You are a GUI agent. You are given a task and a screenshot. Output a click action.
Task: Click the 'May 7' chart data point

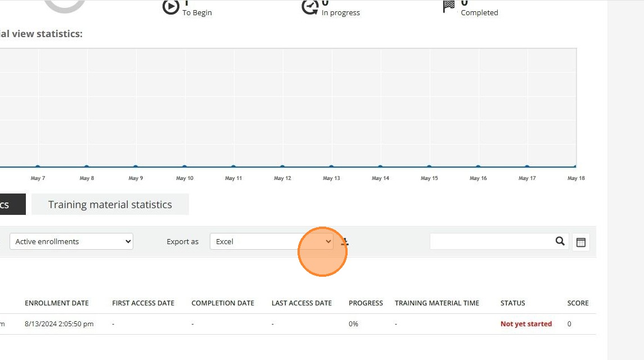pos(38,166)
